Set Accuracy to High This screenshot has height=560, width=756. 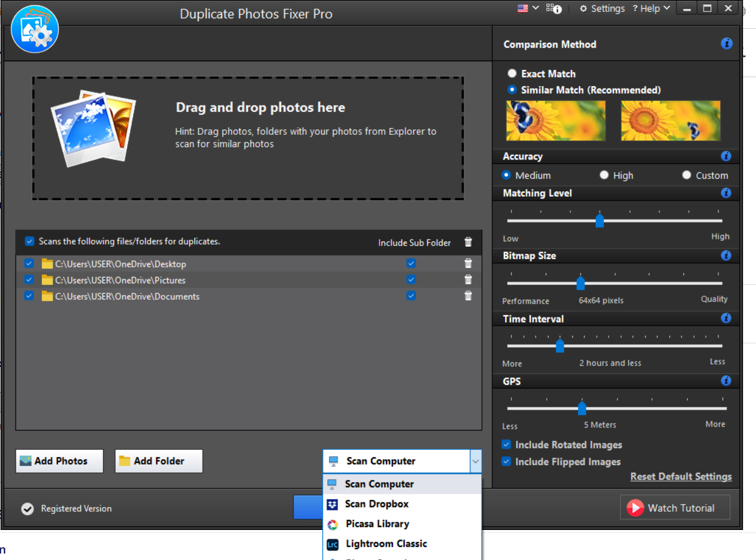pyautogui.click(x=604, y=175)
